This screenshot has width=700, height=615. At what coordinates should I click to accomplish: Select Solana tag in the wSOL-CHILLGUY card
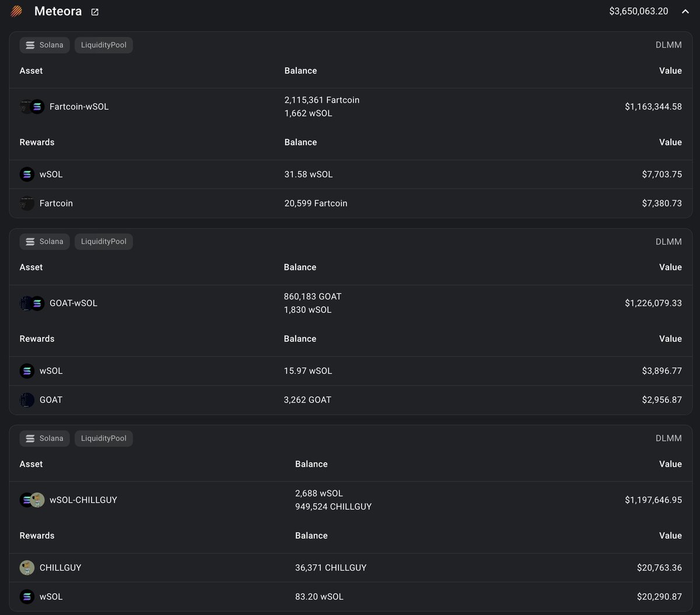45,438
